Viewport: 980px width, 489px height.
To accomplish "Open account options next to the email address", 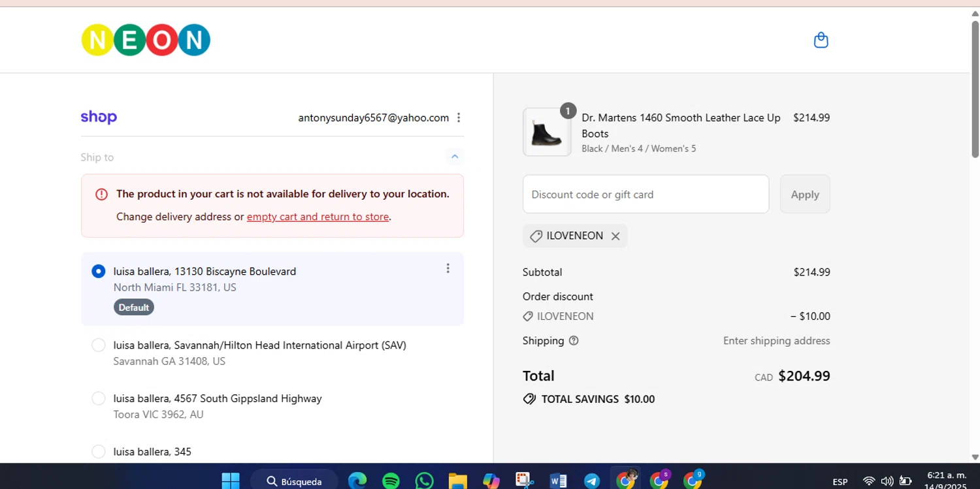I will pos(459,118).
